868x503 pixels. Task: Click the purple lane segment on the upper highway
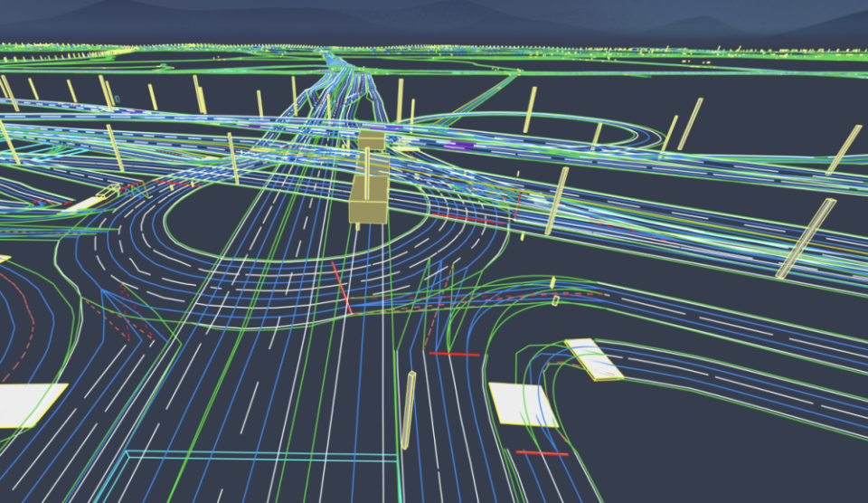click(458, 147)
